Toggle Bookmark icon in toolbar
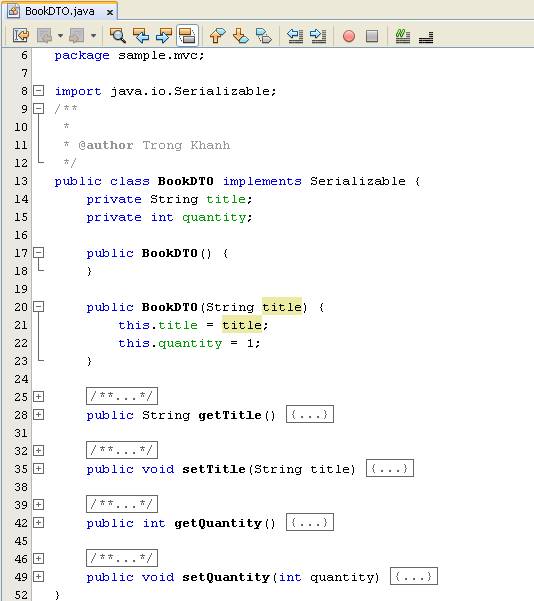534x601 pixels. coord(264,36)
